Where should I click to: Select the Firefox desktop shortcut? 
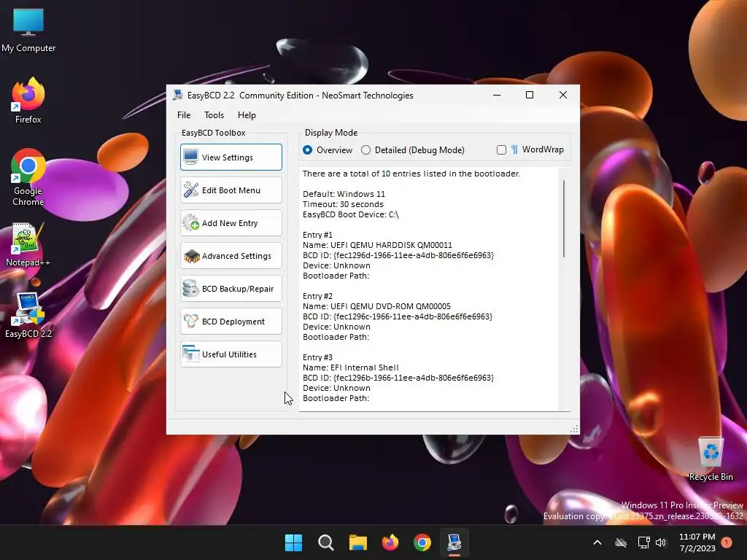[x=28, y=101]
